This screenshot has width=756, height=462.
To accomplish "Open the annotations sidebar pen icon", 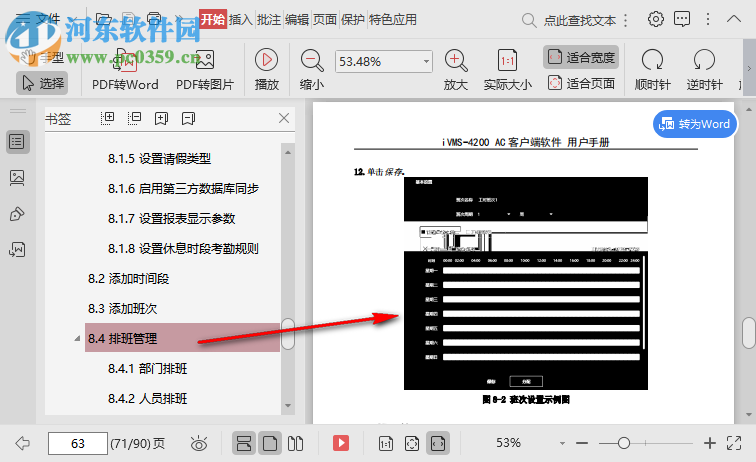I will [17, 214].
